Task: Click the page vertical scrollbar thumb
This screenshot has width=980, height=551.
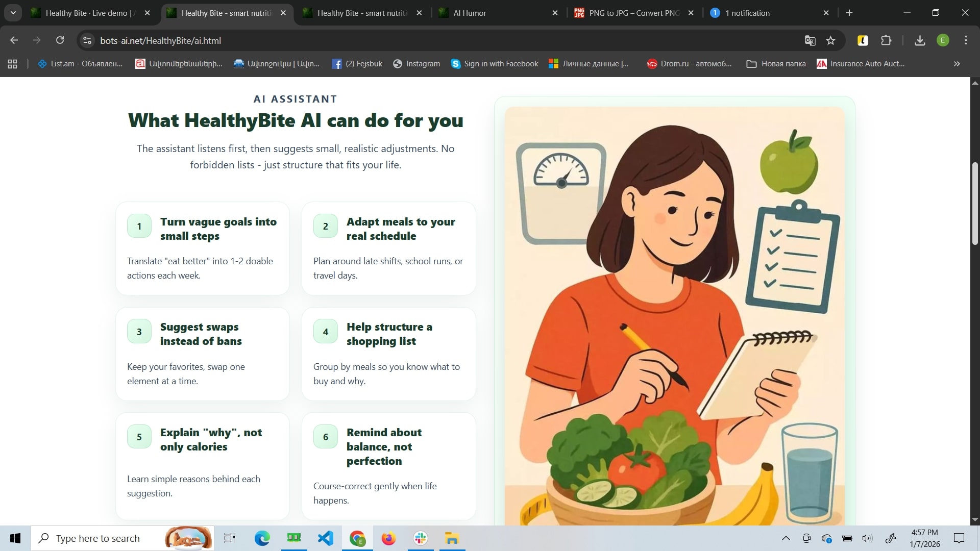Action: click(975, 204)
